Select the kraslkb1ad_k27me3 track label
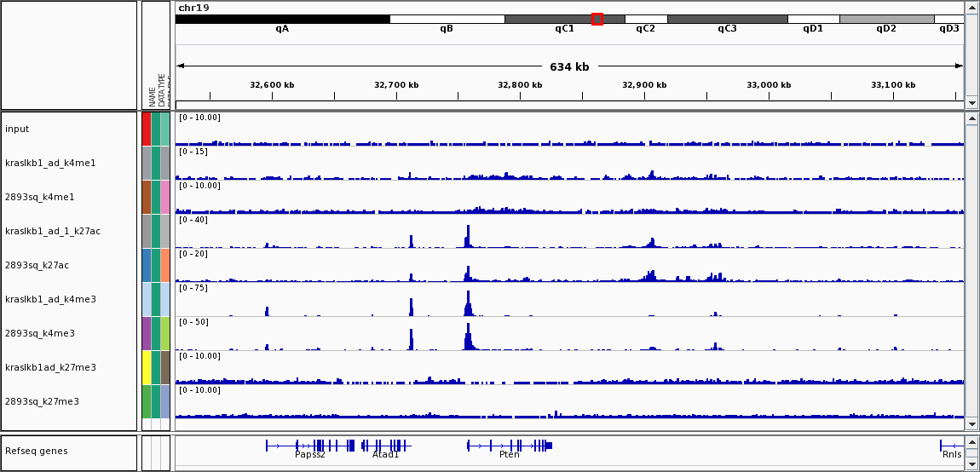Viewport: 980px width, 472px height. click(x=50, y=367)
